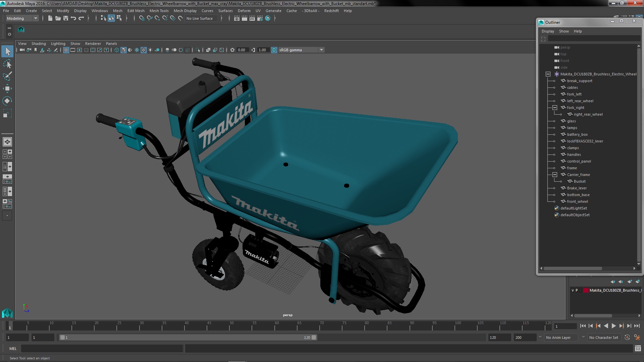This screenshot has height=362, width=644.
Task: Undo the last action
Action: [x=73, y=18]
